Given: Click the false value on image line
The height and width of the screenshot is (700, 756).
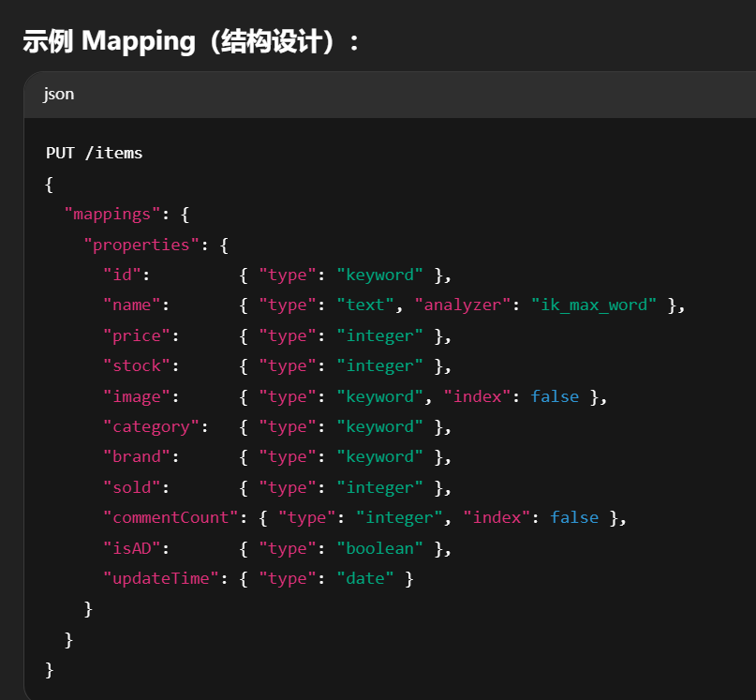Looking at the screenshot, I should (555, 396).
